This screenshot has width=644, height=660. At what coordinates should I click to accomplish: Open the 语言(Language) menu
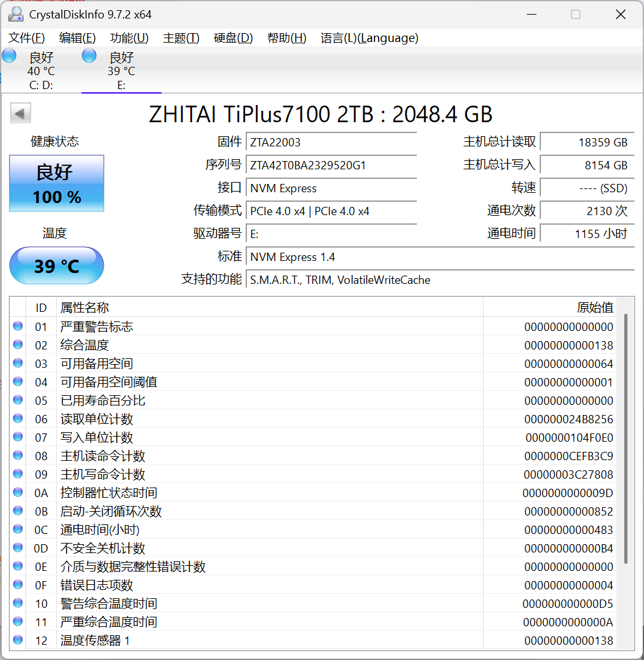coord(370,38)
